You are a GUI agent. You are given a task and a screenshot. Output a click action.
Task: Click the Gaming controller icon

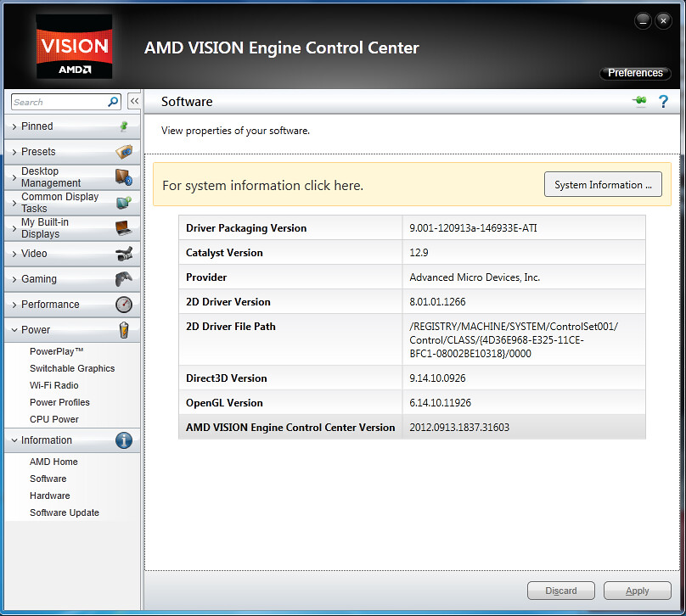coord(124,279)
